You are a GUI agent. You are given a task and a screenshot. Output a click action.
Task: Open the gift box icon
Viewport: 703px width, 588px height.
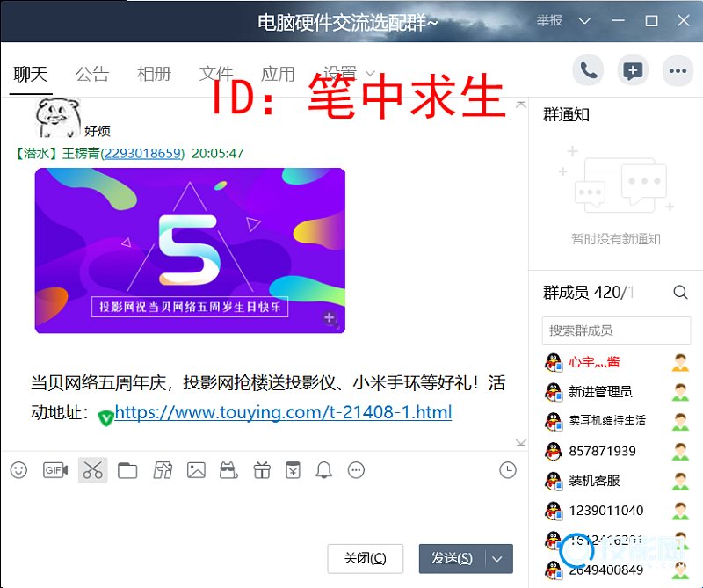(x=262, y=470)
